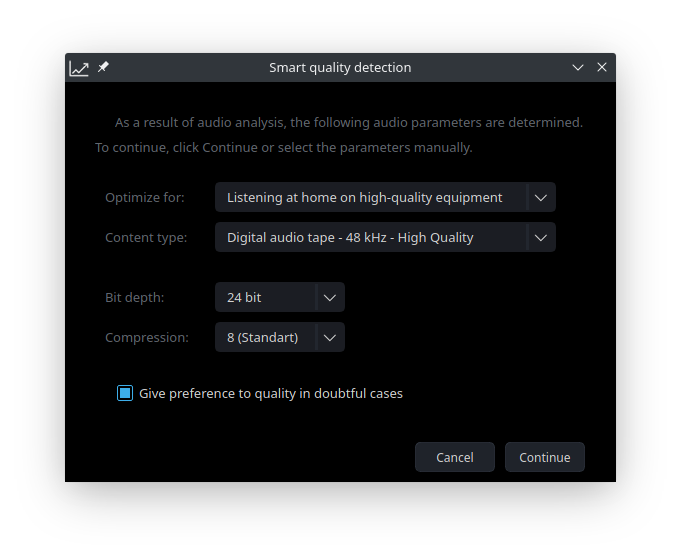681x559 pixels.
Task: Toggle the quality preference checkbox
Action: [x=125, y=393]
